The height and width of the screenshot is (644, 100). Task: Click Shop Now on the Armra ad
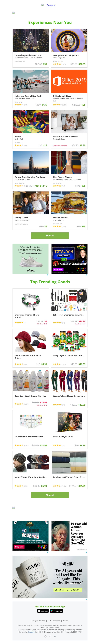click(x=68, y=590)
